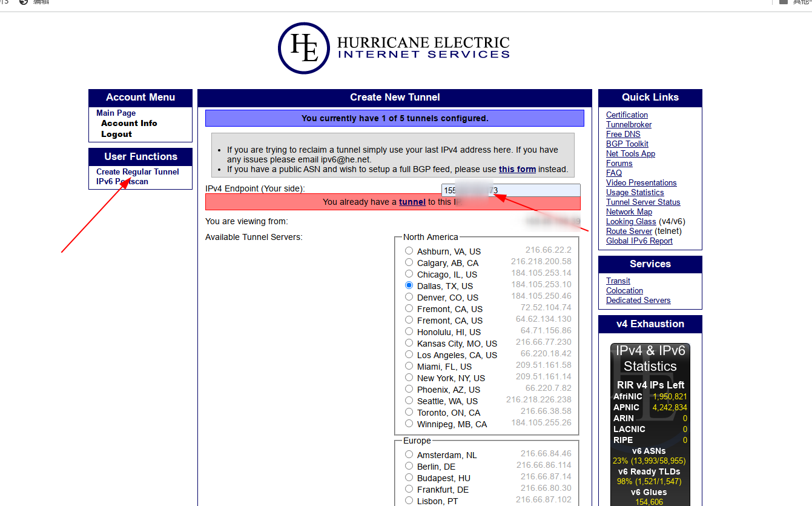This screenshot has height=506, width=812.
Task: Select Denver, CO, US tunnel server
Action: 409,297
